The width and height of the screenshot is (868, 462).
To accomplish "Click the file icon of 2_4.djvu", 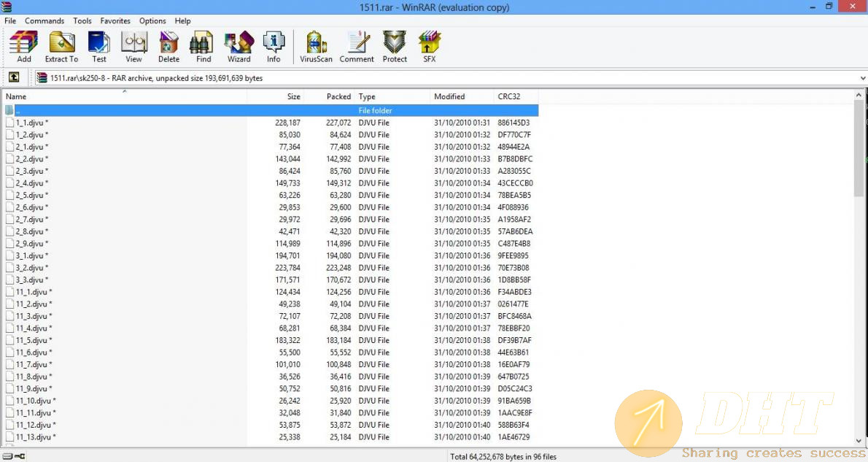I will (x=9, y=182).
